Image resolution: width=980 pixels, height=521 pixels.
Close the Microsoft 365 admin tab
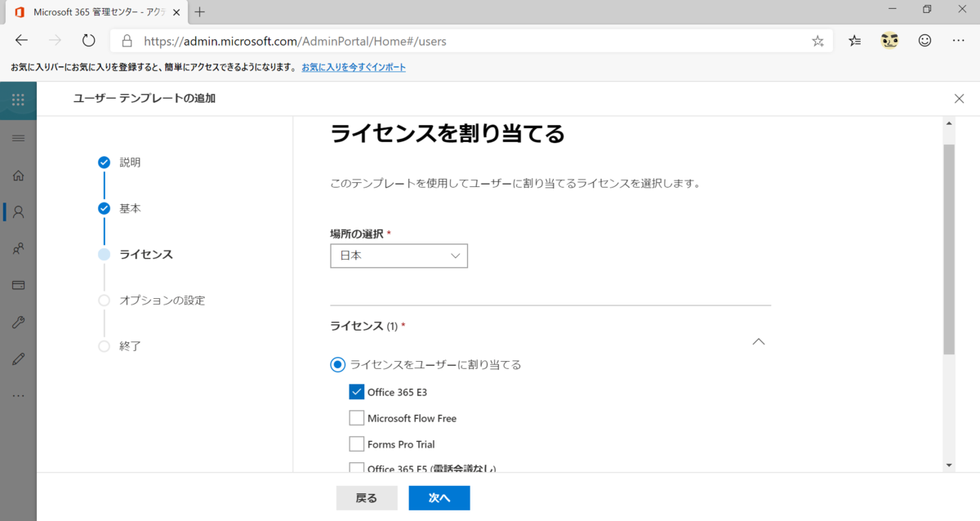176,12
